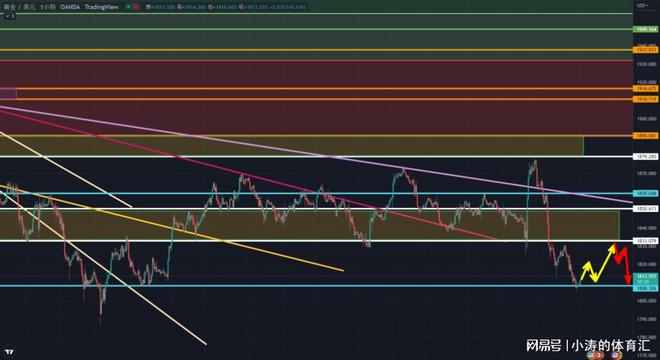Select the orange 1890.683 price label
Image resolution: width=660 pixels, height=360 pixels.
(x=645, y=136)
